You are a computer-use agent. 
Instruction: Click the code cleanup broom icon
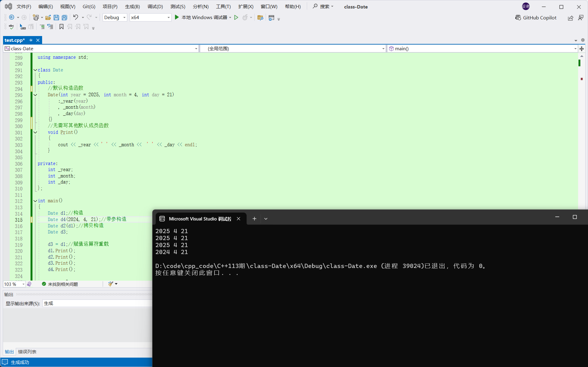[x=111, y=284]
